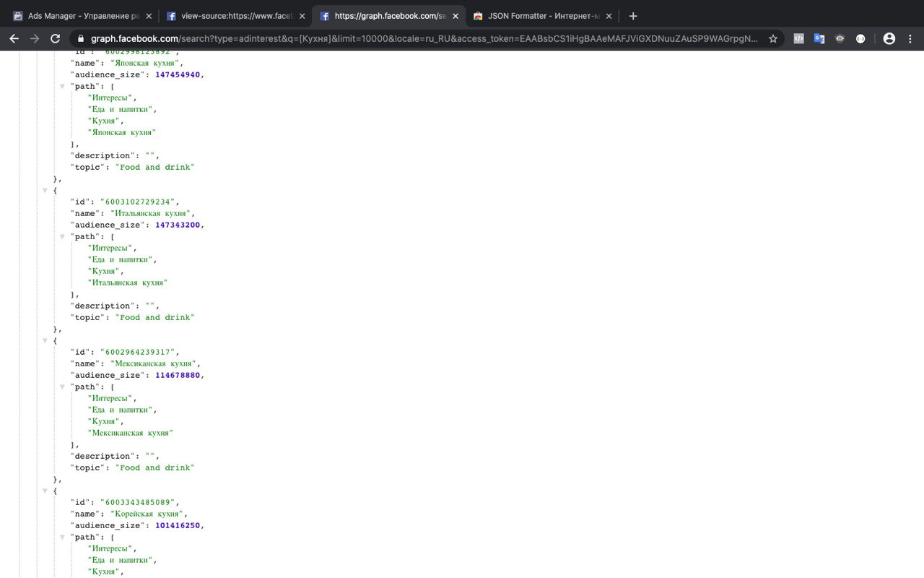Close the JSON Formatter tab
The height and width of the screenshot is (578, 924).
click(x=609, y=16)
